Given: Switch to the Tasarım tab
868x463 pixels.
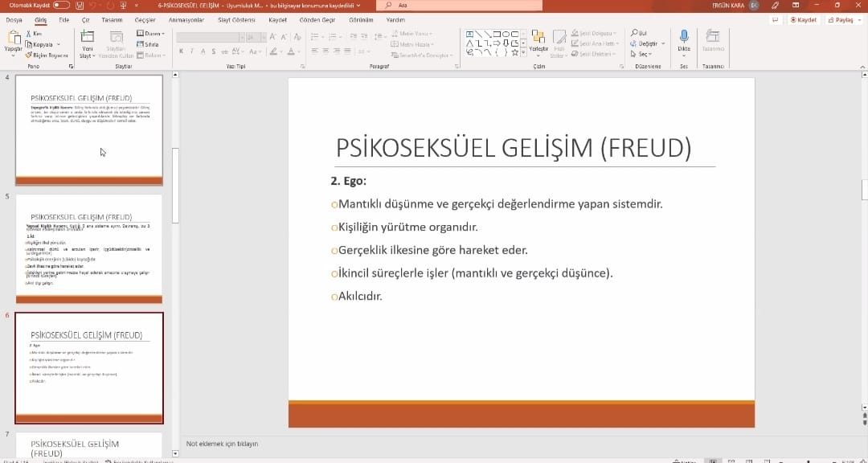Looking at the screenshot, I should (112, 20).
